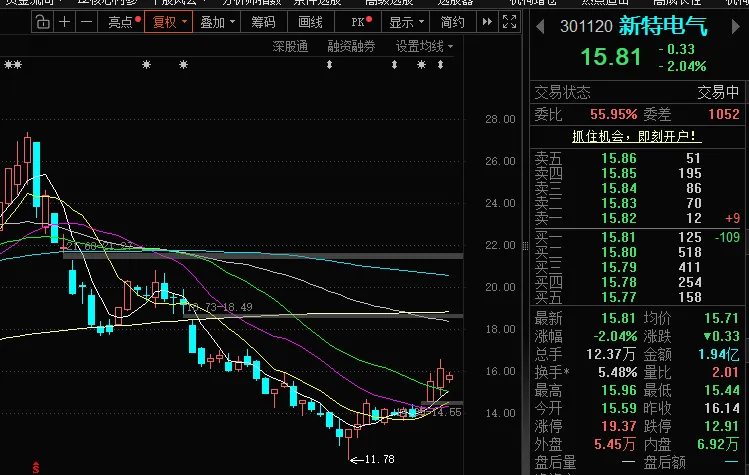Click the stock code 301120
The width and height of the screenshot is (749, 475).
pyautogui.click(x=586, y=26)
